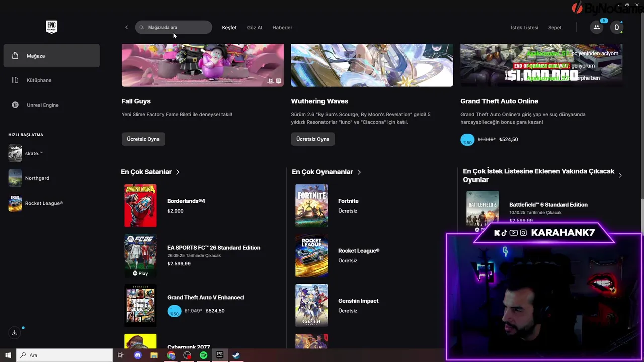This screenshot has width=644, height=362.
Task: Open the Battlefield 6 cover thumbnail
Action: pyautogui.click(x=482, y=211)
